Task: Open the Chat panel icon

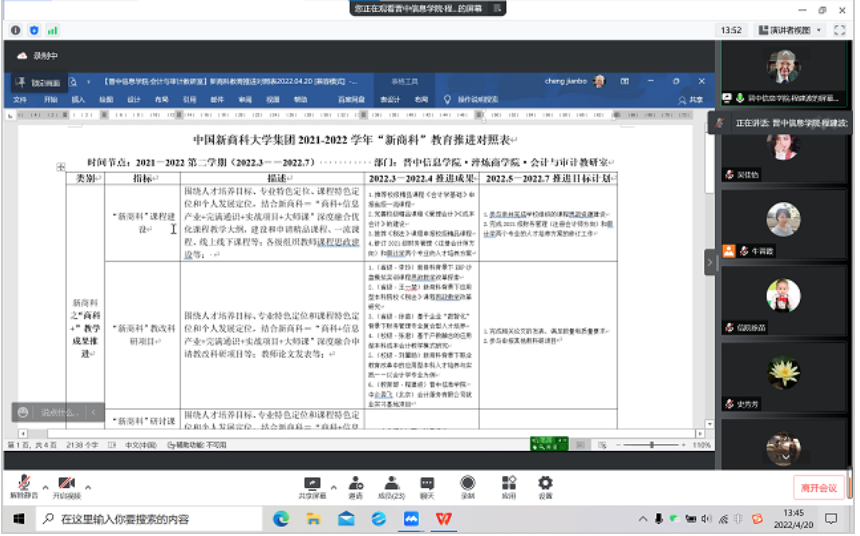Action: 427,484
